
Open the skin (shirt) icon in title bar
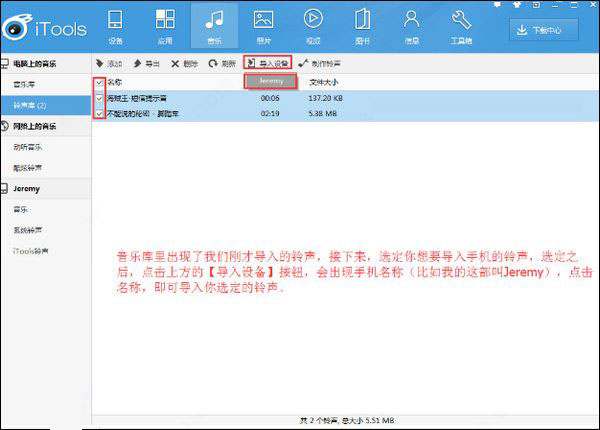[x=517, y=5]
